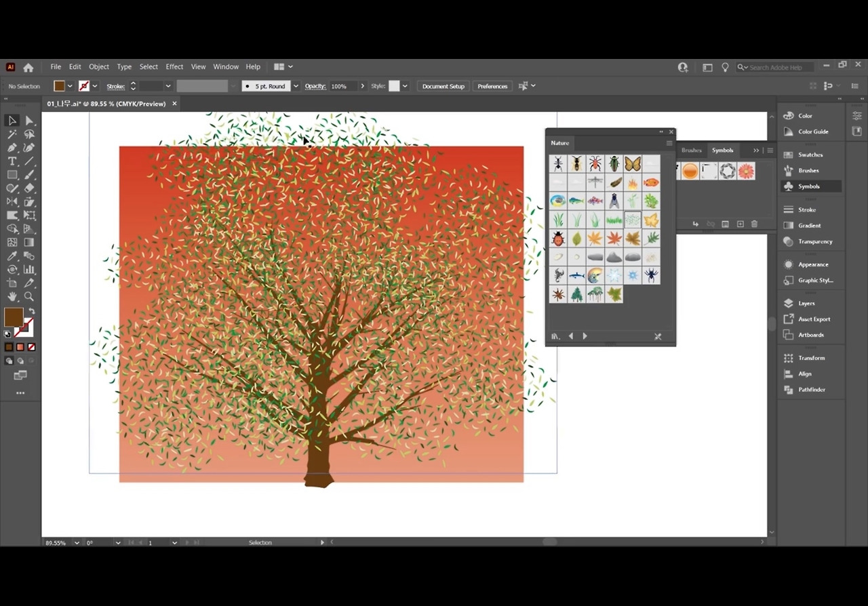Load next symbol library in Nature panel
Screen dimensions: 868x606
(585, 336)
